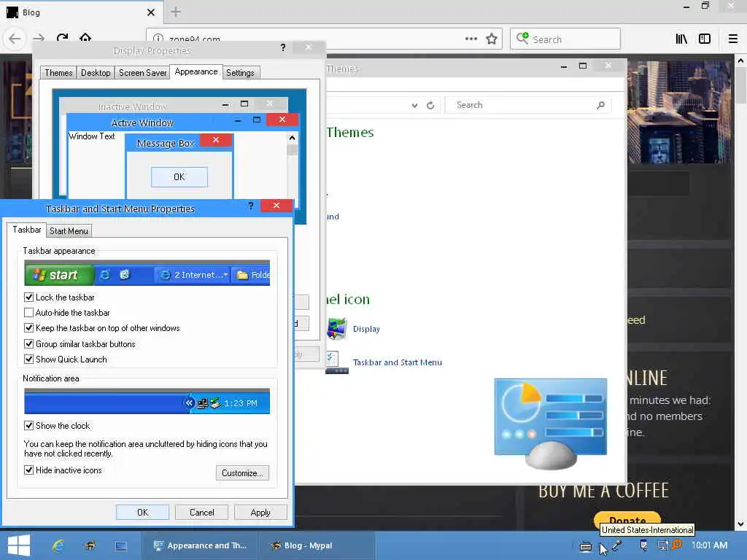747x560 pixels.
Task: Open the Display link
Action: click(x=366, y=329)
